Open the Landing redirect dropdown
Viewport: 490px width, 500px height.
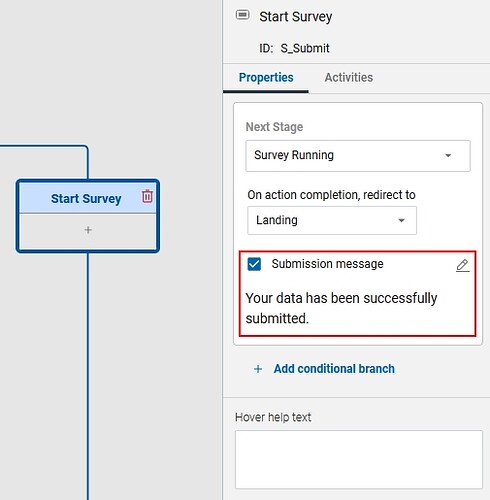pyautogui.click(x=332, y=220)
